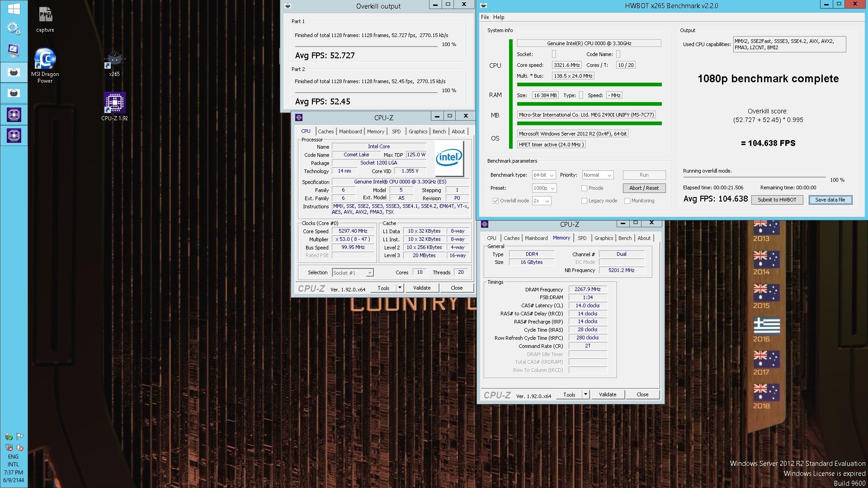The width and height of the screenshot is (868, 488).
Task: Click Submit to HWBOT button
Action: (x=777, y=200)
